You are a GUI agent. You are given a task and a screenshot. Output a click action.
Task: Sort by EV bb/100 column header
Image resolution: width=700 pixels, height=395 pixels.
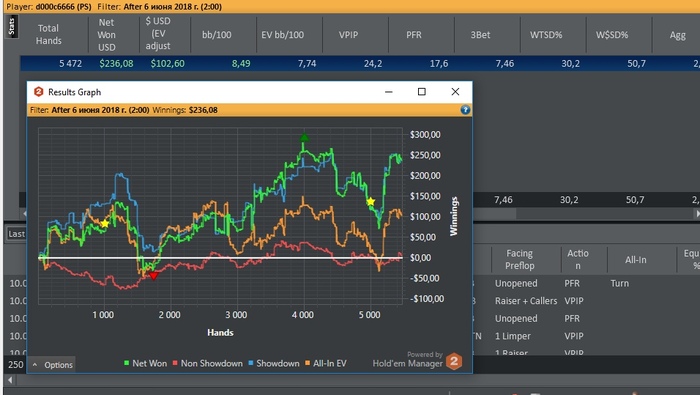(283, 35)
